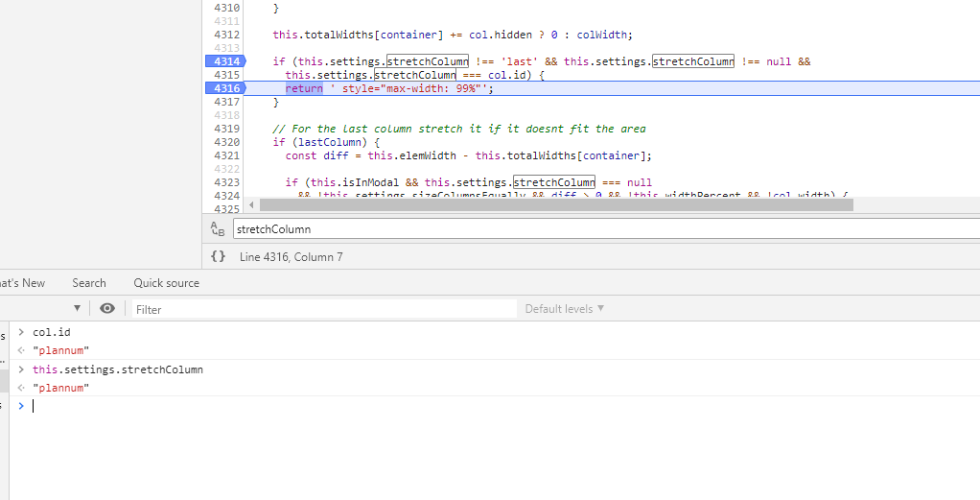Click the 'colWidth;' text on line 4312
This screenshot has width=980, height=500.
click(x=604, y=35)
